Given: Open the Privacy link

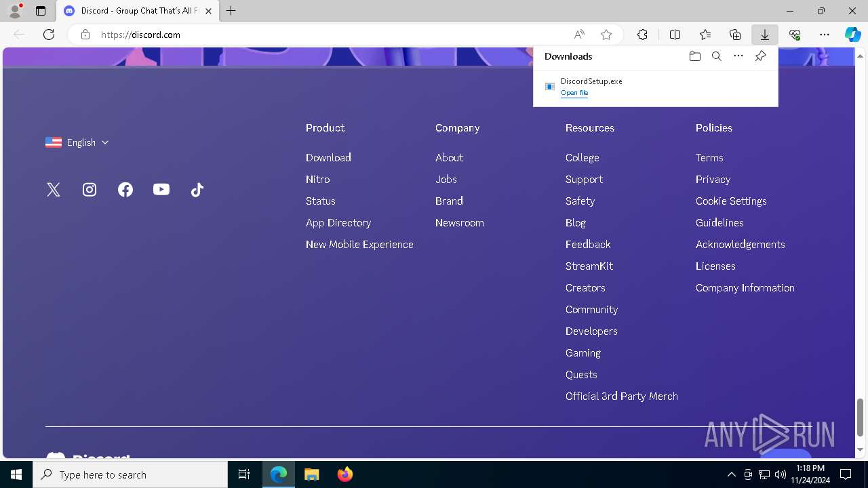Looking at the screenshot, I should coord(713,179).
